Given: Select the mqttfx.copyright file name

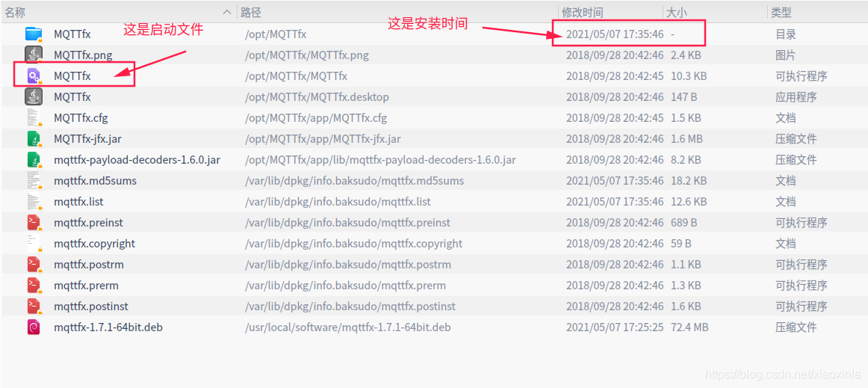Looking at the screenshot, I should click(95, 243).
